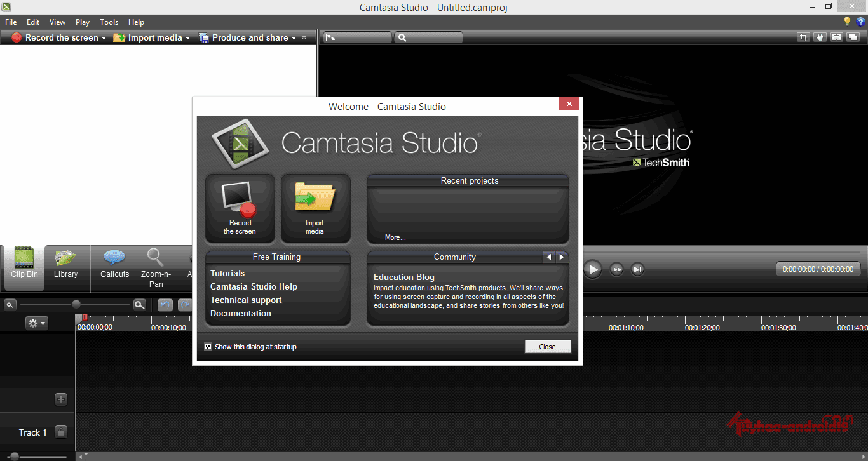868x461 pixels.
Task: Click the 00:00:10;00 mark on the ruler
Action: click(168, 328)
